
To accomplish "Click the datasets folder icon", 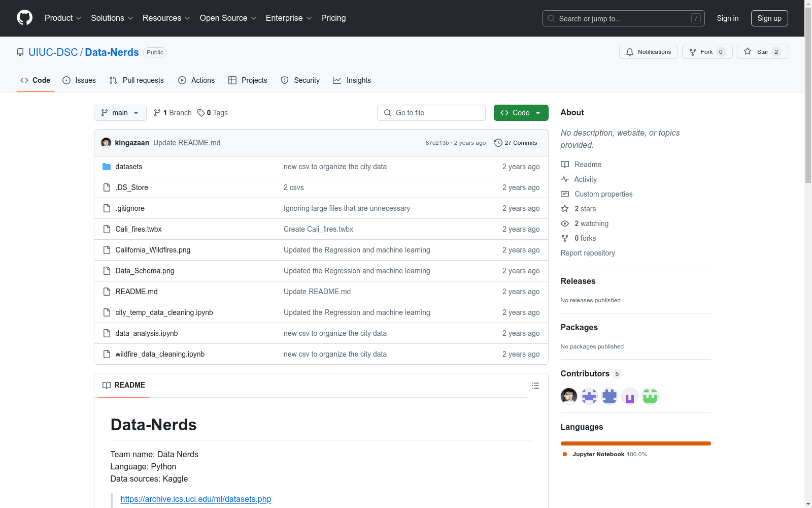I will coord(107,167).
